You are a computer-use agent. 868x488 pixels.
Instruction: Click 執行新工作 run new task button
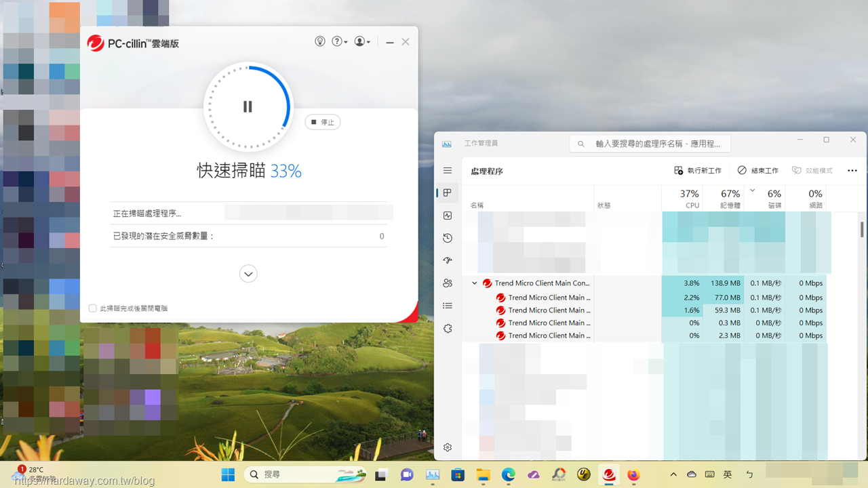698,171
